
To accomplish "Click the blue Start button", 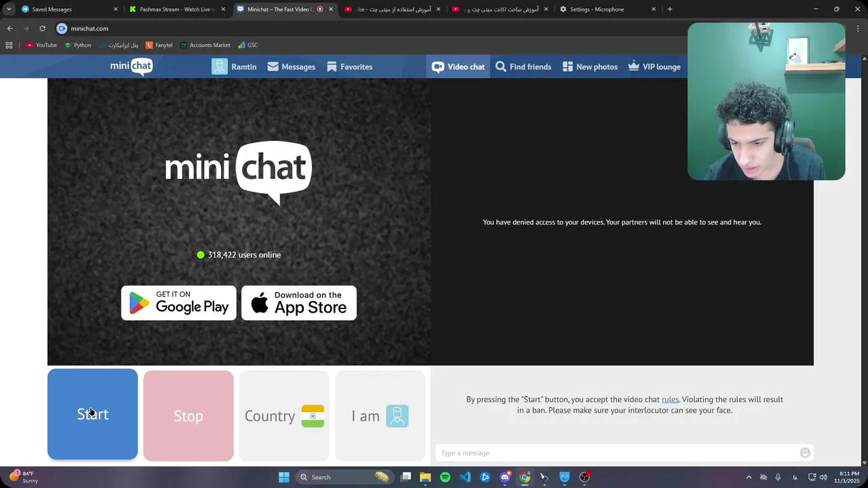I will (93, 414).
